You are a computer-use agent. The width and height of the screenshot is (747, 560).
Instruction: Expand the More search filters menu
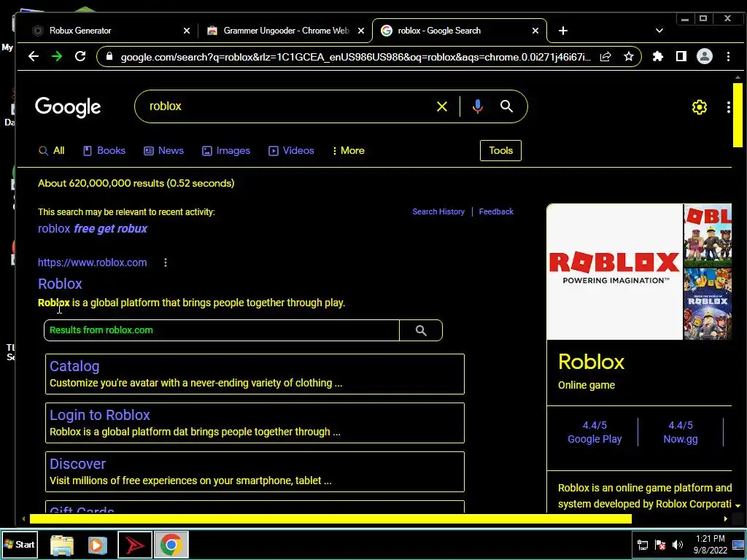[x=349, y=151]
